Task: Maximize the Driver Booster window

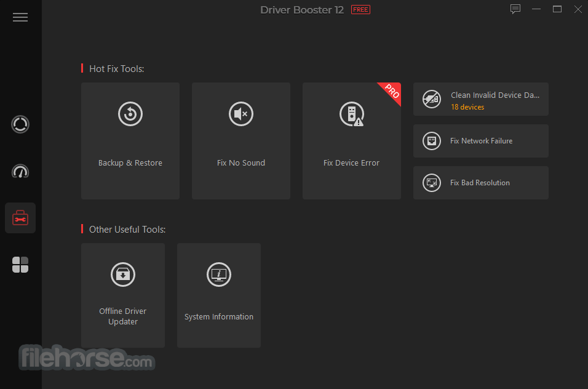Action: 557,9
